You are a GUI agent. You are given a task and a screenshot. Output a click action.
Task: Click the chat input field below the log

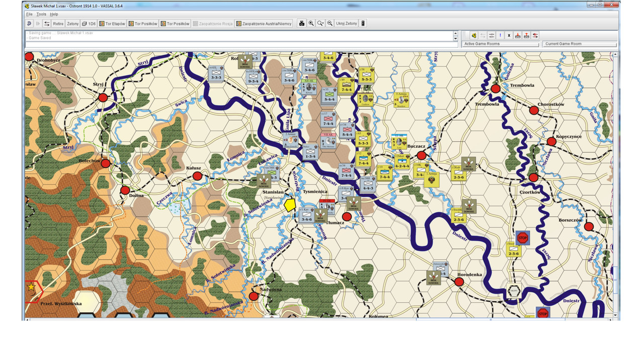click(x=242, y=44)
